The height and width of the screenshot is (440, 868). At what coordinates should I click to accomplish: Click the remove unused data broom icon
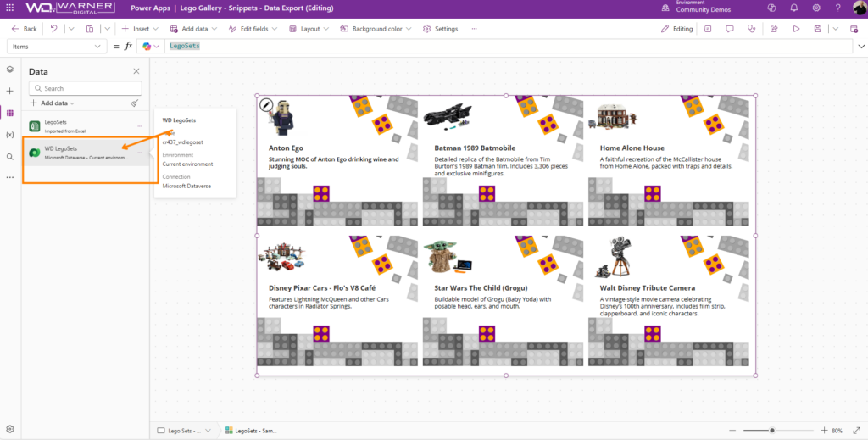134,103
